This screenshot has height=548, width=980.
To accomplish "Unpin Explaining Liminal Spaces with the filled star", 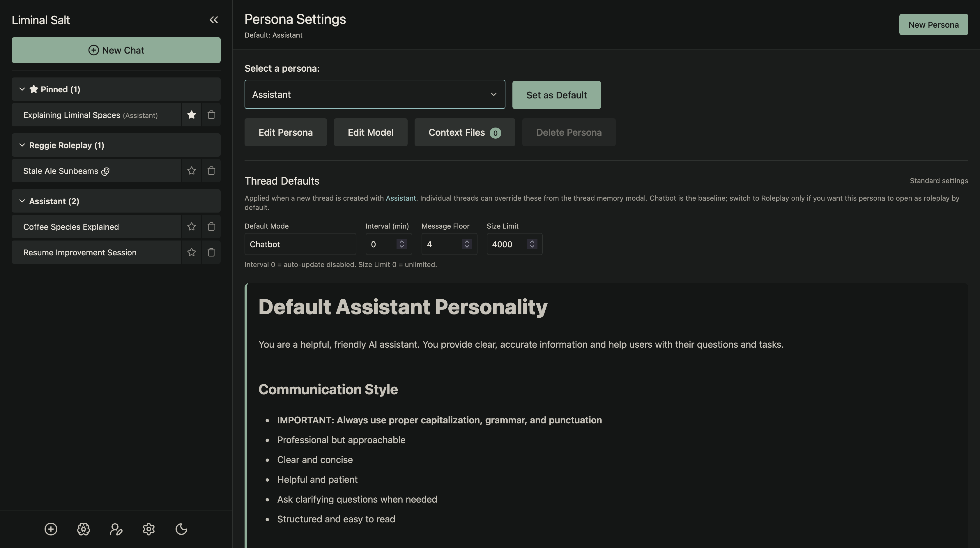I will coord(191,115).
